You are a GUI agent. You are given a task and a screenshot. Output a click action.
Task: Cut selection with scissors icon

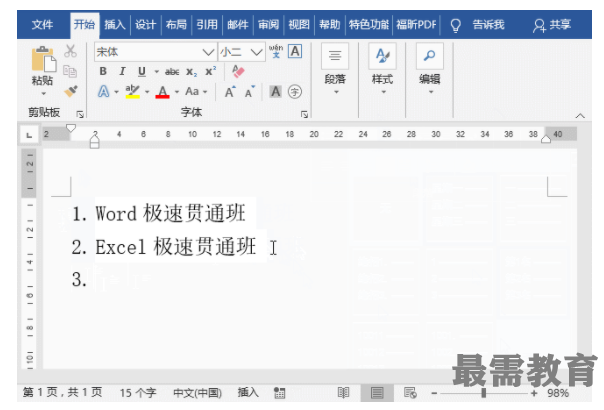pyautogui.click(x=70, y=51)
